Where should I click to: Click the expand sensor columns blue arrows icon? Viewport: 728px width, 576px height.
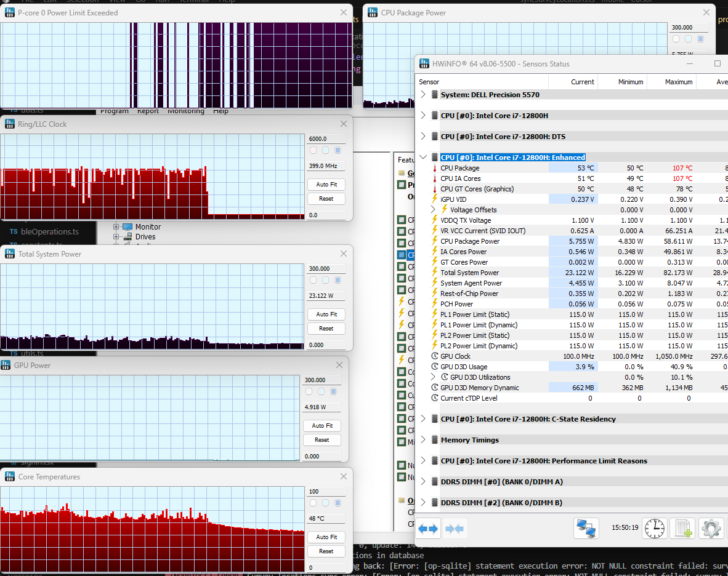coord(427,528)
